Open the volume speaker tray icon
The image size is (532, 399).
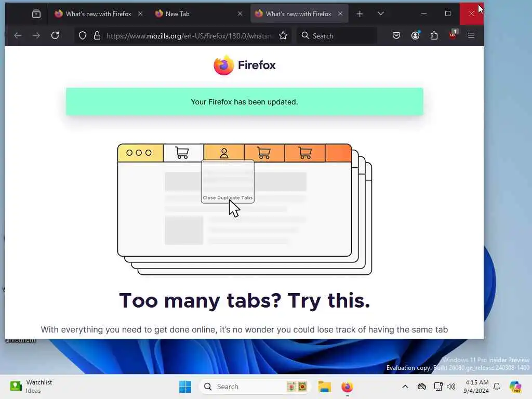tap(451, 387)
